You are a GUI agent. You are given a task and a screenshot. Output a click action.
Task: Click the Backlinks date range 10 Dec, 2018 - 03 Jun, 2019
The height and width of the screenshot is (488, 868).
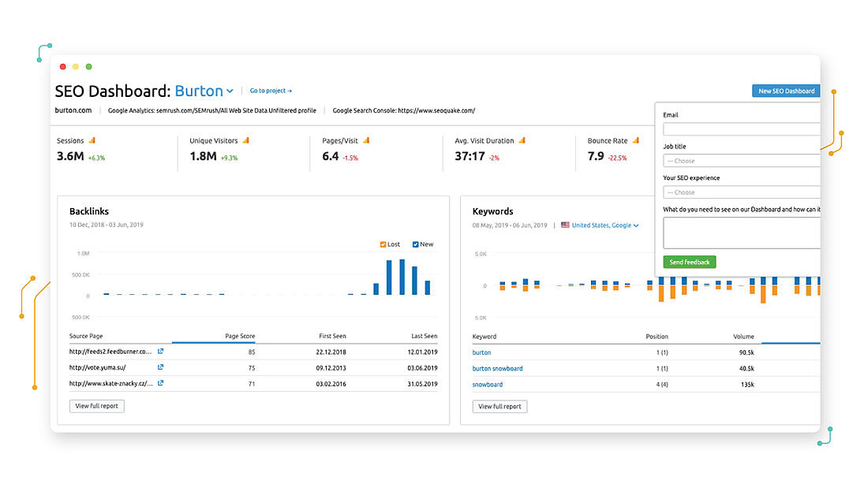pyautogui.click(x=107, y=225)
